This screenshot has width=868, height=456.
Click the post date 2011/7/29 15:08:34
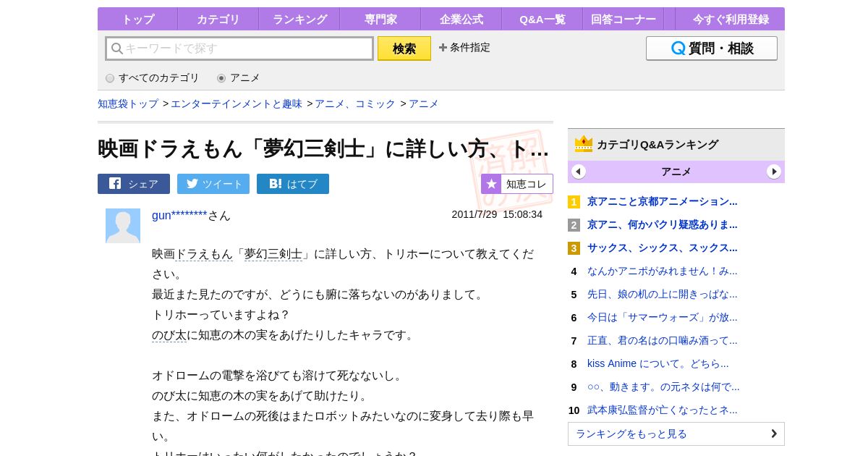pyautogui.click(x=497, y=214)
